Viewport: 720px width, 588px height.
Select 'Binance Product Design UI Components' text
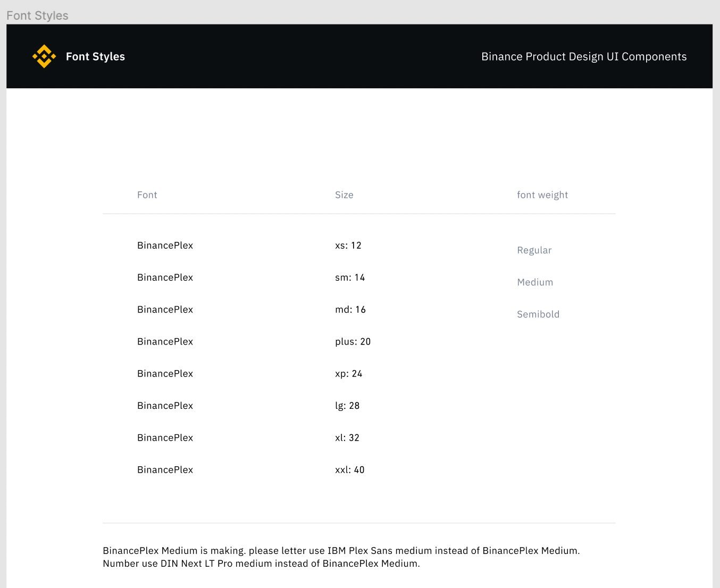(x=584, y=56)
